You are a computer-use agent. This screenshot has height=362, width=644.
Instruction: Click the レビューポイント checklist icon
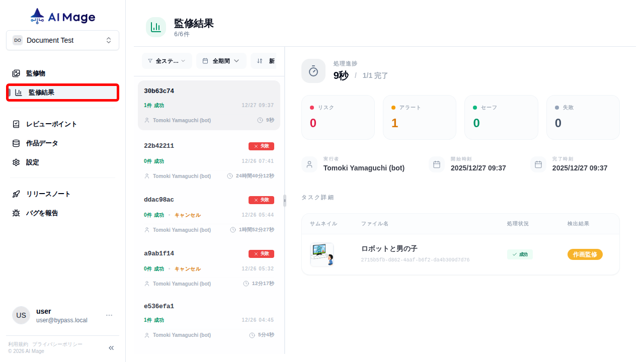16,124
